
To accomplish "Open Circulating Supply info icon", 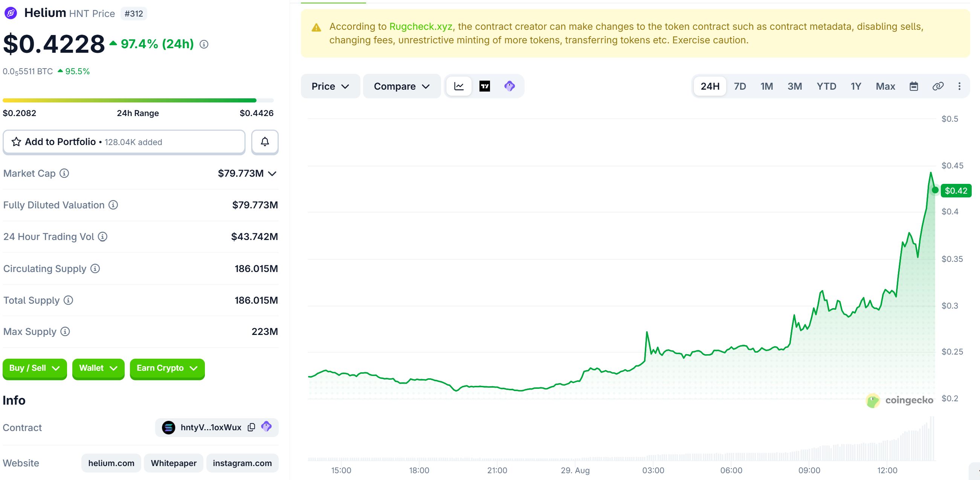I will coord(95,269).
